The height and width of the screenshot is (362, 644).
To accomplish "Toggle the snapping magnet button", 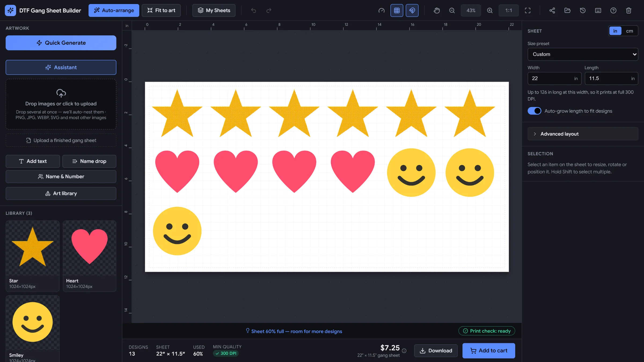I will (x=412, y=10).
